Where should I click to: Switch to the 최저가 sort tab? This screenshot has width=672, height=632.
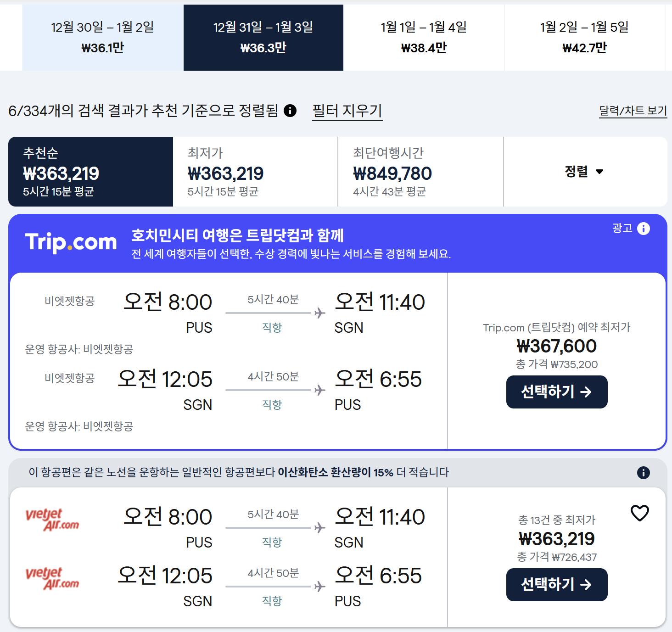pyautogui.click(x=255, y=172)
